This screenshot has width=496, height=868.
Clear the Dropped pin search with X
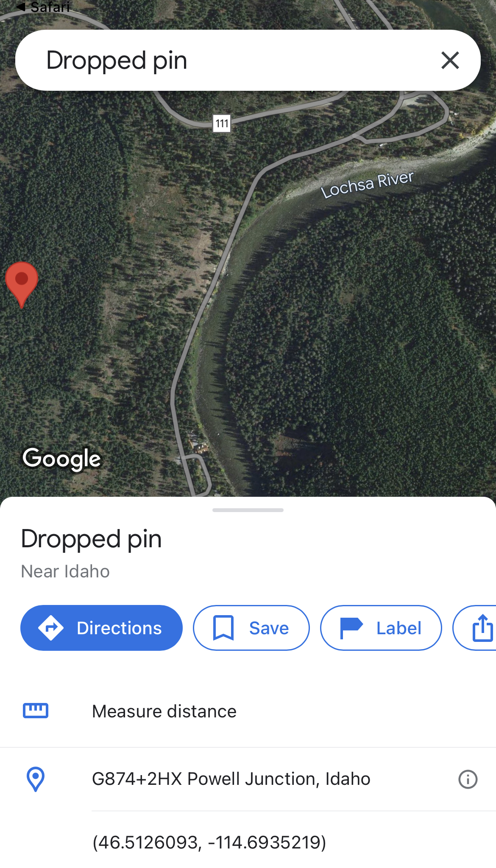pyautogui.click(x=450, y=60)
